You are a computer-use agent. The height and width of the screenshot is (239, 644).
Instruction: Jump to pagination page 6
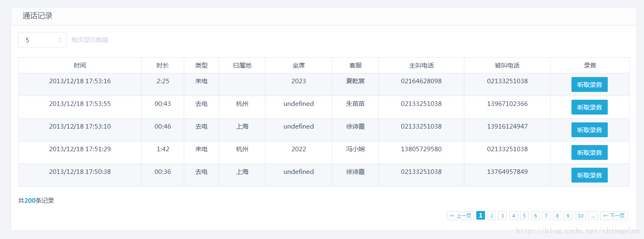pyautogui.click(x=535, y=216)
